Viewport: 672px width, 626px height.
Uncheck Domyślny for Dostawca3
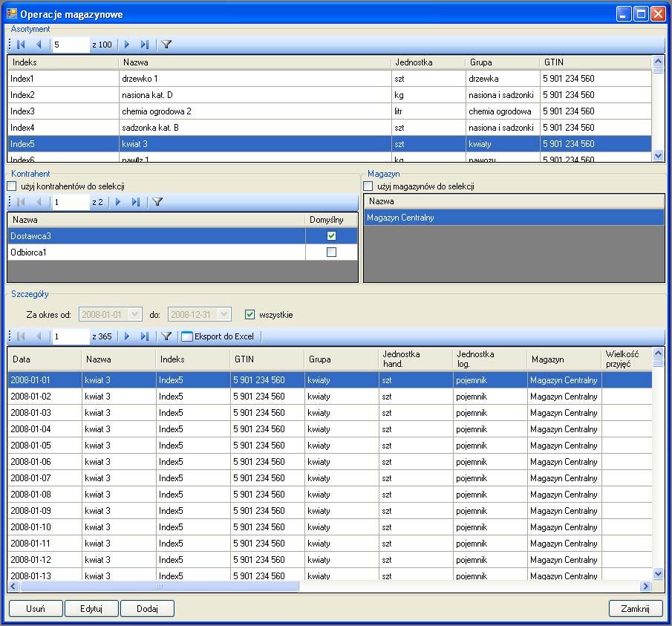pyautogui.click(x=331, y=235)
